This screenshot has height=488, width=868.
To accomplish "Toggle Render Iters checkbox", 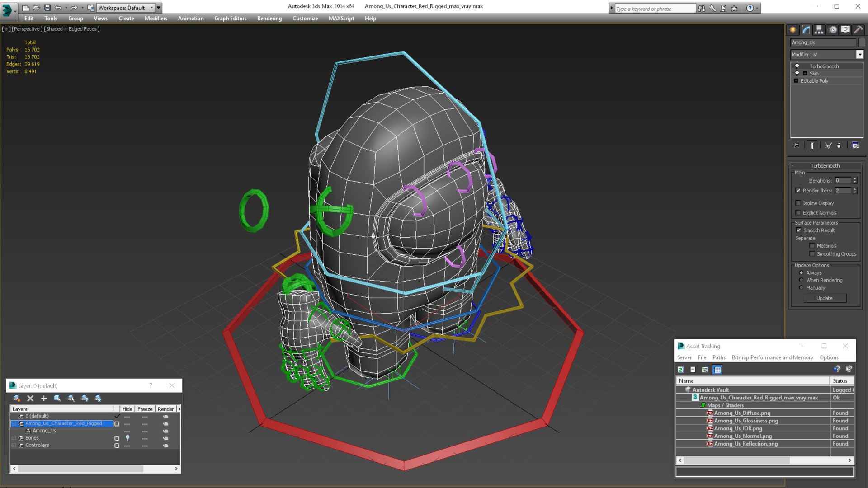I will click(x=798, y=191).
